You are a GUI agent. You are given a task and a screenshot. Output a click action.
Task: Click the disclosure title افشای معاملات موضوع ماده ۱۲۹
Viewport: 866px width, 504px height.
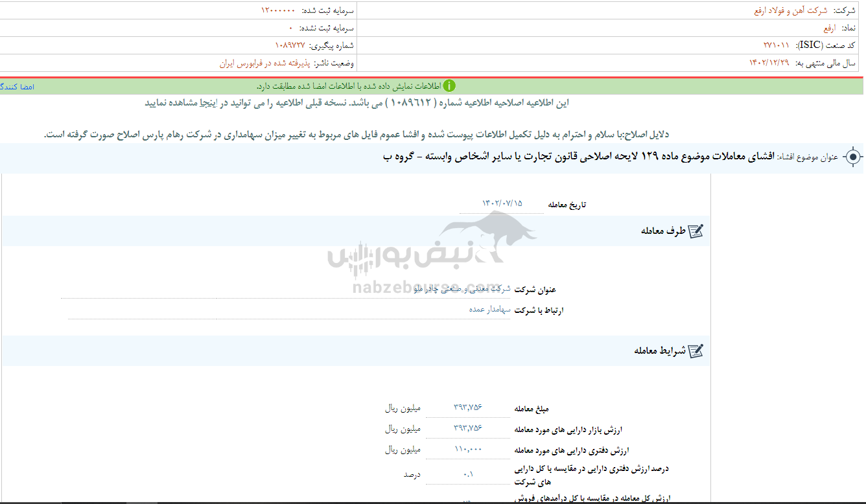[578, 157]
